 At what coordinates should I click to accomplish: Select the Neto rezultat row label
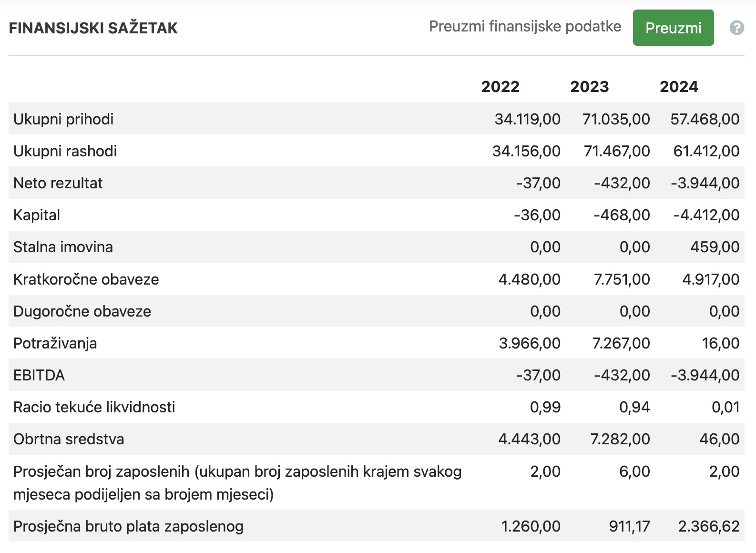58,183
